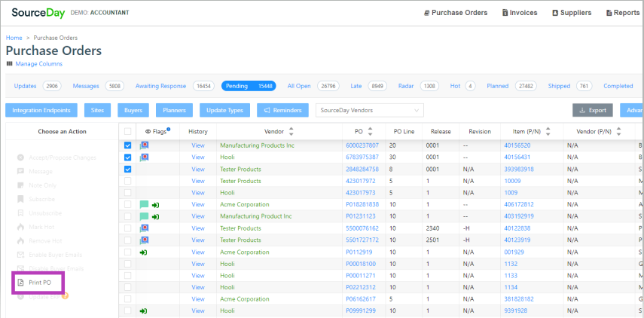Click the Update ERP help question icon
644x318 pixels.
pyautogui.click(x=65, y=295)
